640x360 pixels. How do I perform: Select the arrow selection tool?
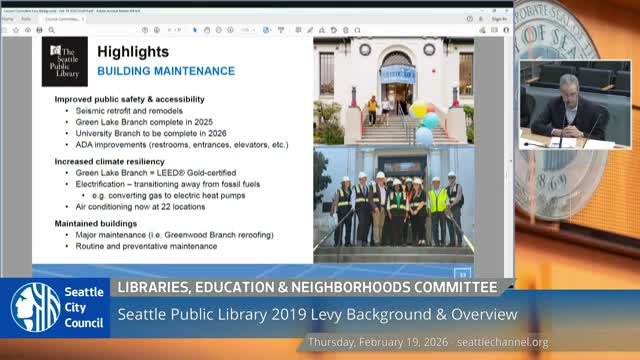(x=195, y=30)
